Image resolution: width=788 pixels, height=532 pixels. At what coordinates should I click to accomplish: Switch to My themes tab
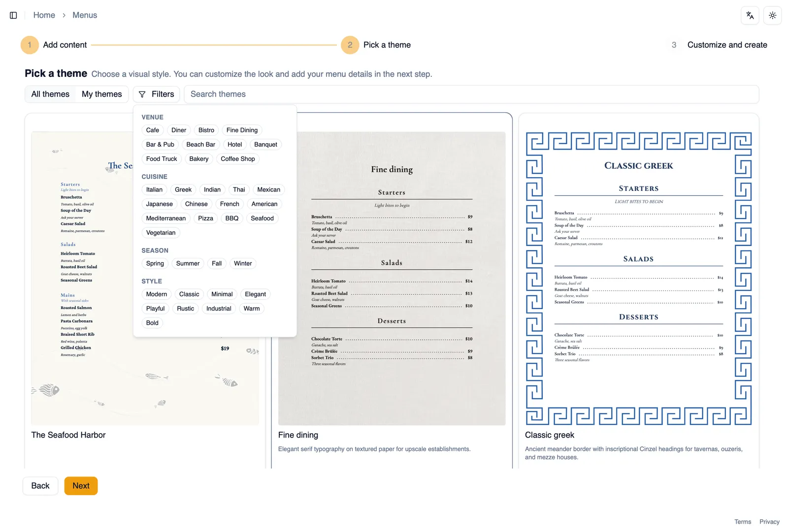tap(101, 94)
